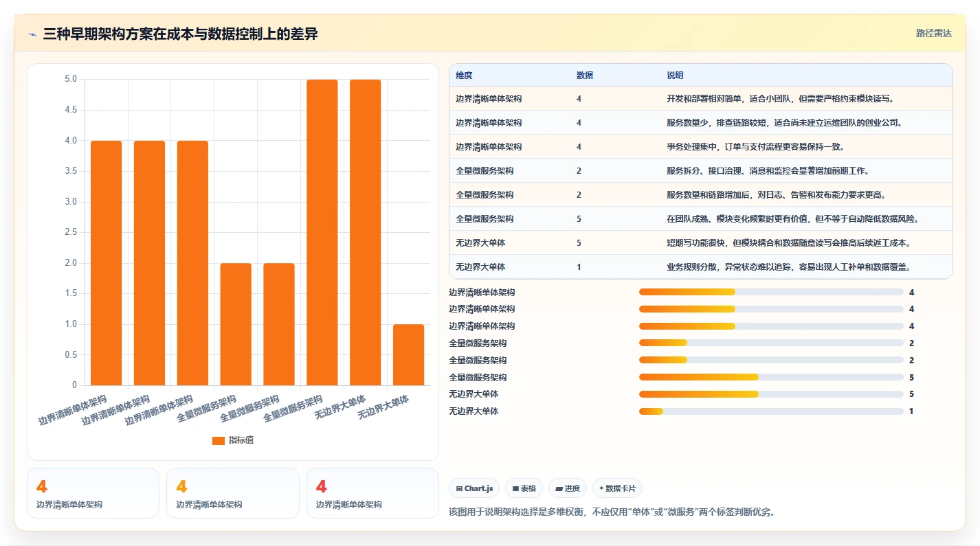This screenshot has height=546, width=980.
Task: Click the 全量微服务架构 chart bar reaching 5.0
Action: pos(322,232)
